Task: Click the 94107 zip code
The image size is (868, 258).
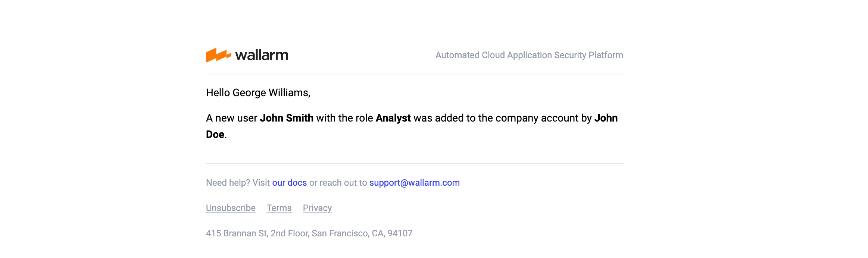Action: click(x=400, y=233)
